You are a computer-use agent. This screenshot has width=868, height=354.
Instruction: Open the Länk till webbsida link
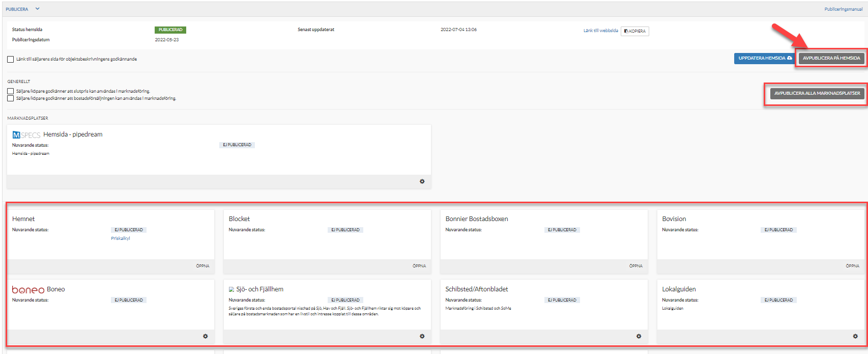[x=600, y=31]
